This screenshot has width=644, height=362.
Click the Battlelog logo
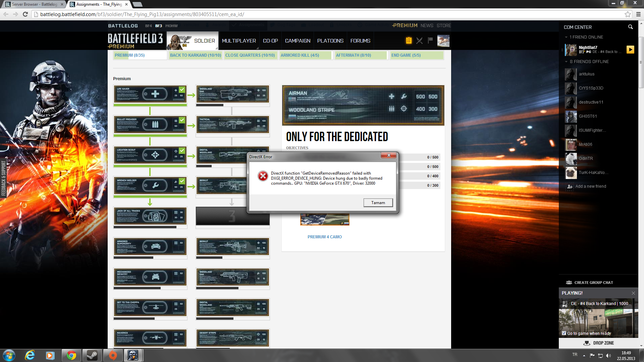(x=123, y=26)
